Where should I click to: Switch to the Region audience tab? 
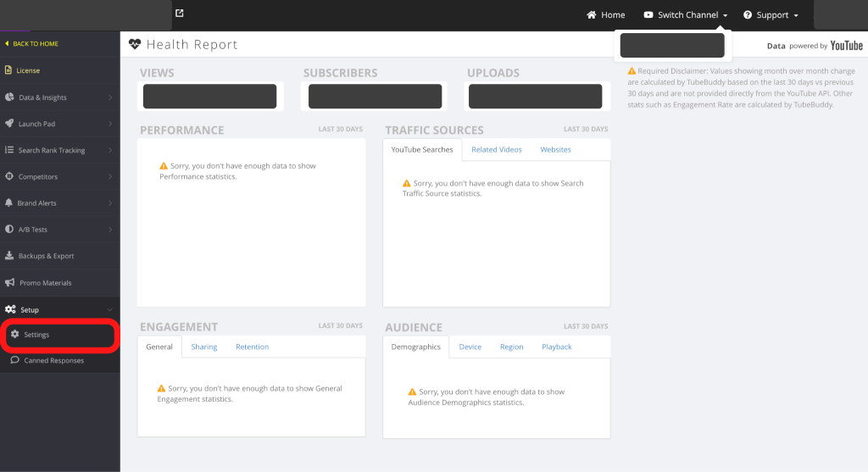pos(511,347)
